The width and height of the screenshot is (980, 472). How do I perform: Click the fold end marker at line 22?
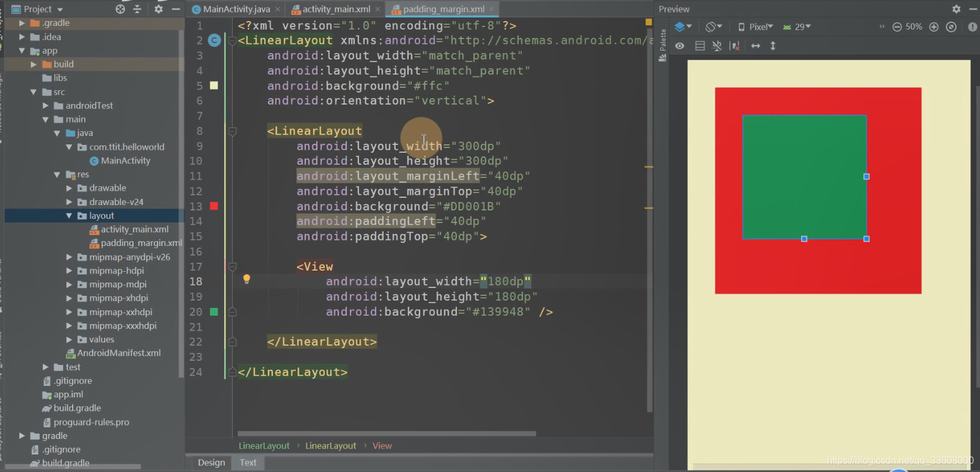232,342
